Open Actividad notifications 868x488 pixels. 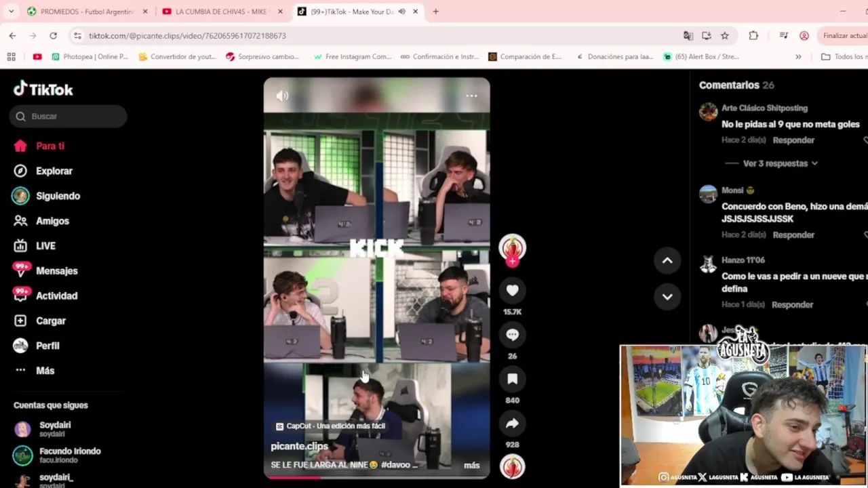pos(46,296)
